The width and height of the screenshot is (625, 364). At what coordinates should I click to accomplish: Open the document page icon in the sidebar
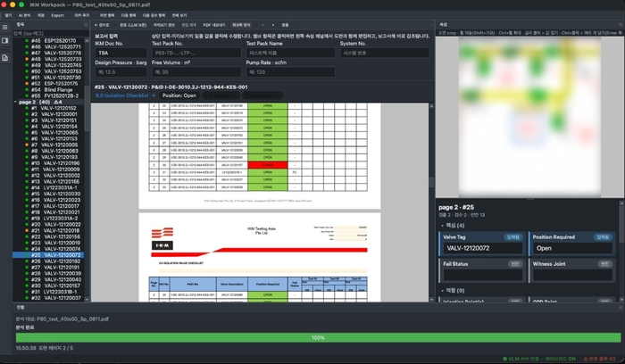4,58
